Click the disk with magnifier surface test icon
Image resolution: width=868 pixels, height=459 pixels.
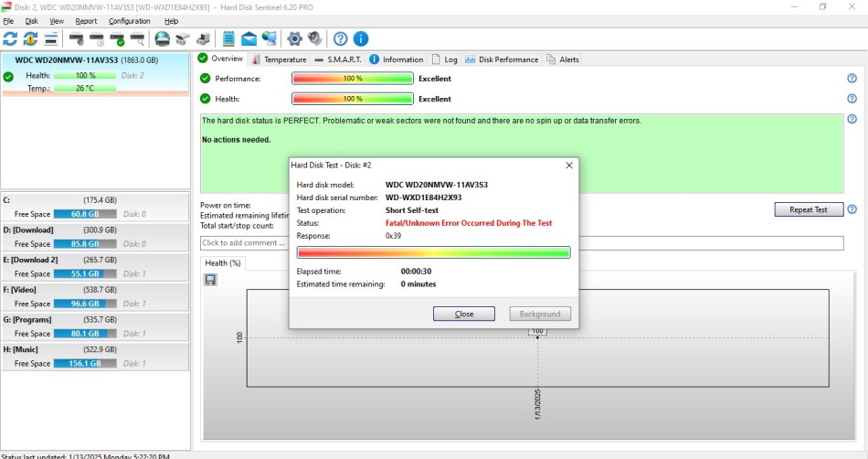[137, 39]
